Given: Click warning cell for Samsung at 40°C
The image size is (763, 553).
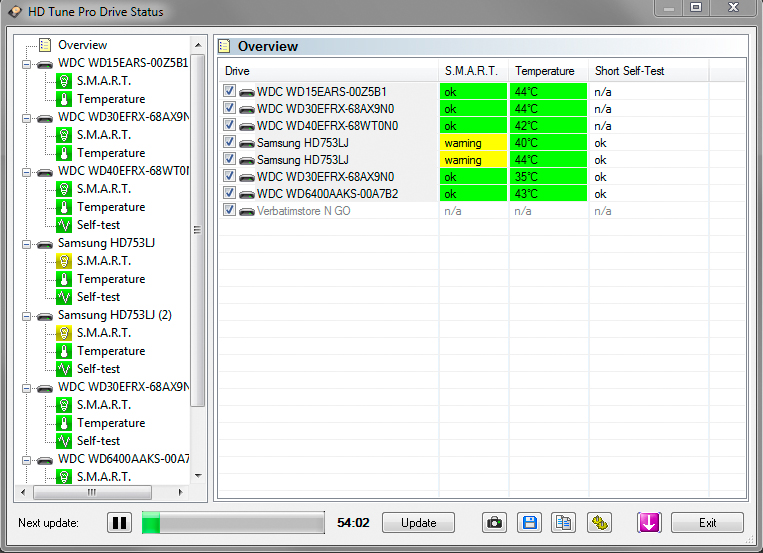Looking at the screenshot, I should pyautogui.click(x=473, y=143).
